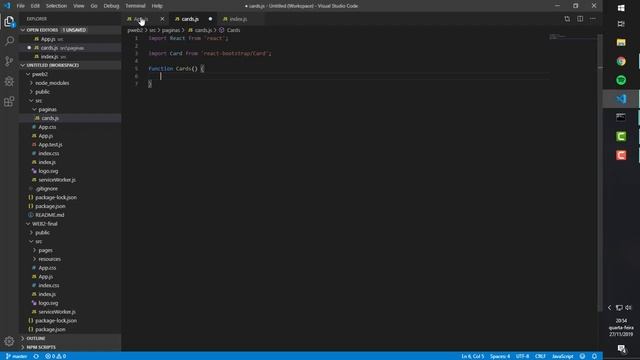This screenshot has width=640, height=360.
Task: Open File Explorer from the taskbar
Action: (x=621, y=42)
